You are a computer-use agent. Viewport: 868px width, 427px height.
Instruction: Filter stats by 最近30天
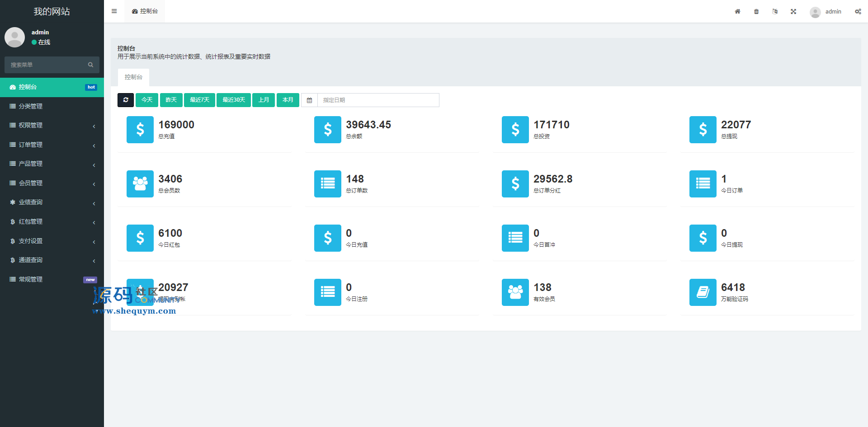[x=234, y=100]
